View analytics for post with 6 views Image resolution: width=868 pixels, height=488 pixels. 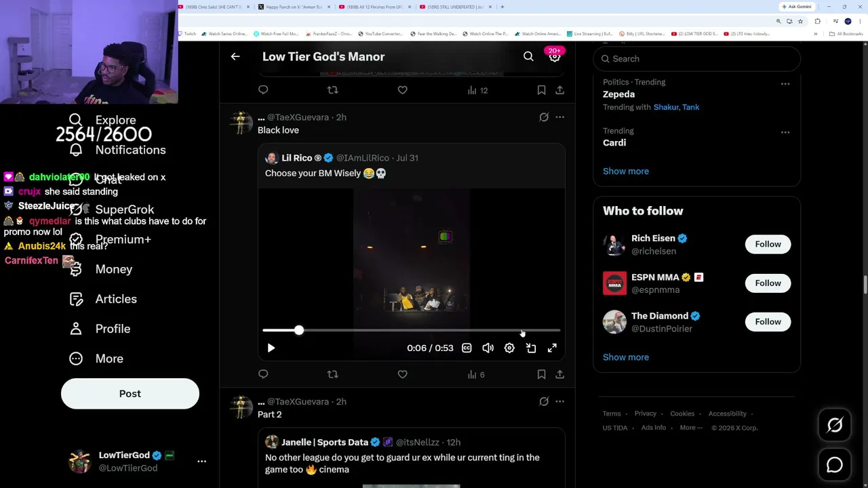point(476,374)
